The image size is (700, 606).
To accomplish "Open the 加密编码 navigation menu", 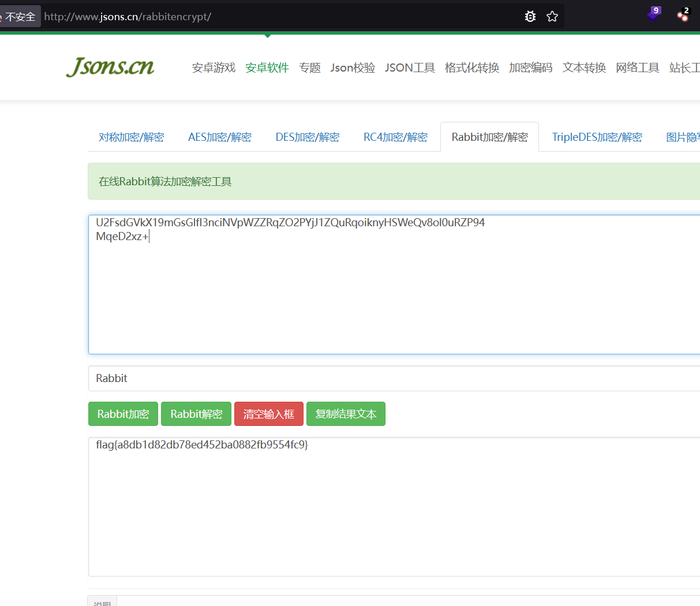I will (530, 68).
